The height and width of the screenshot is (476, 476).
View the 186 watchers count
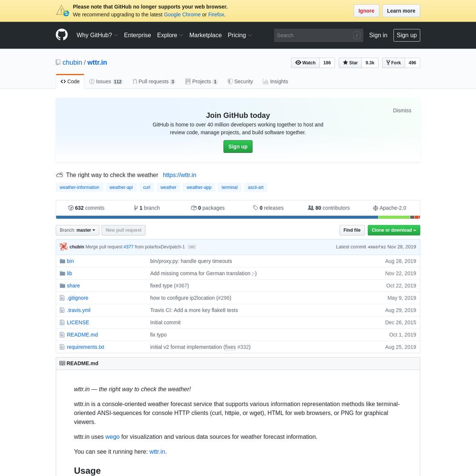(327, 63)
